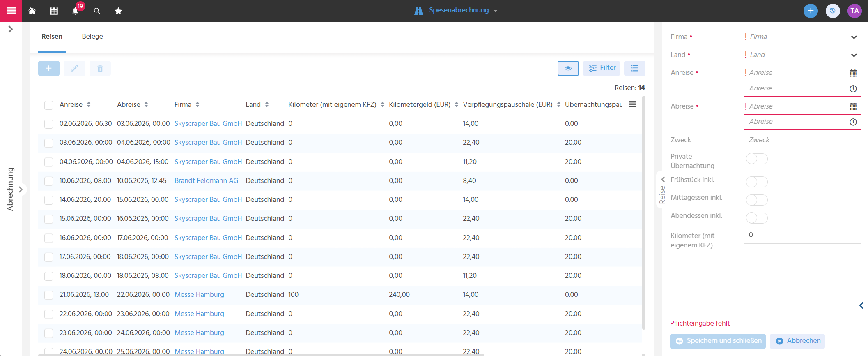Open the red hamburger main menu
Image resolution: width=868 pixels, height=356 pixels.
11,11
